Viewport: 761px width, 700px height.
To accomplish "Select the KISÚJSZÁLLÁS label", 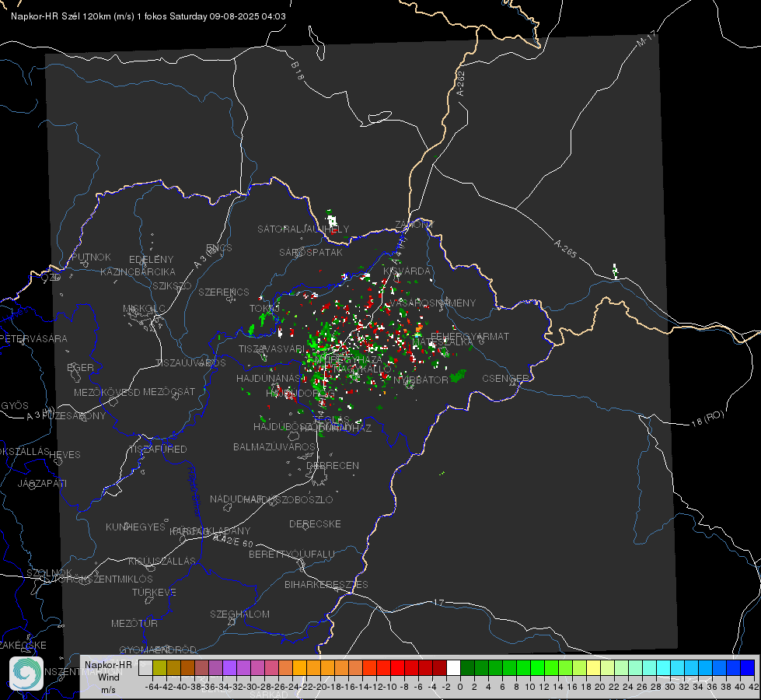I will tap(162, 561).
